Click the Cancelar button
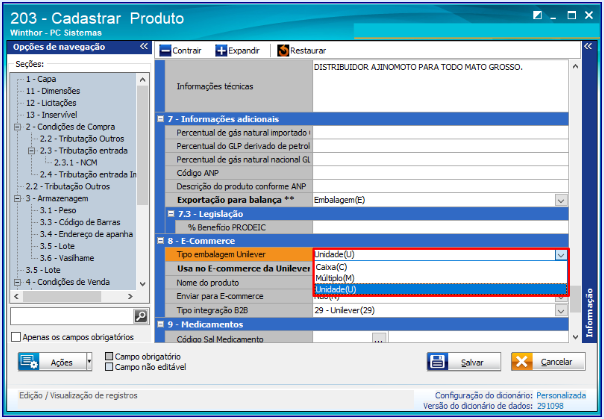 (x=548, y=362)
